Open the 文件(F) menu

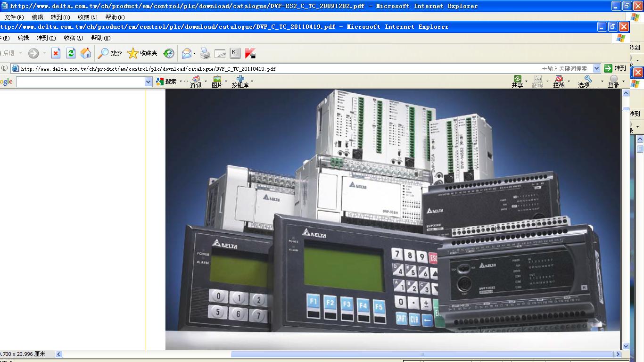14,17
